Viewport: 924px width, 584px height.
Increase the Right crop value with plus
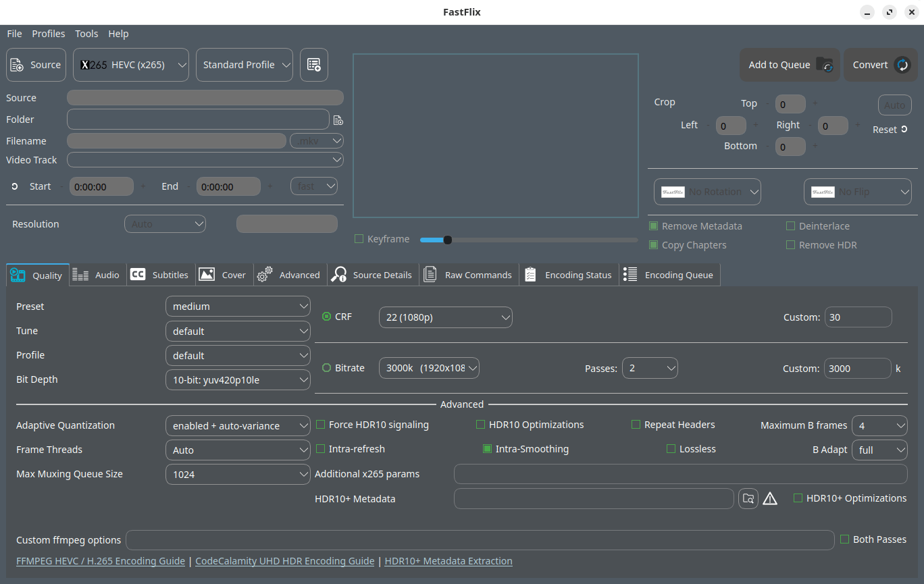point(857,125)
